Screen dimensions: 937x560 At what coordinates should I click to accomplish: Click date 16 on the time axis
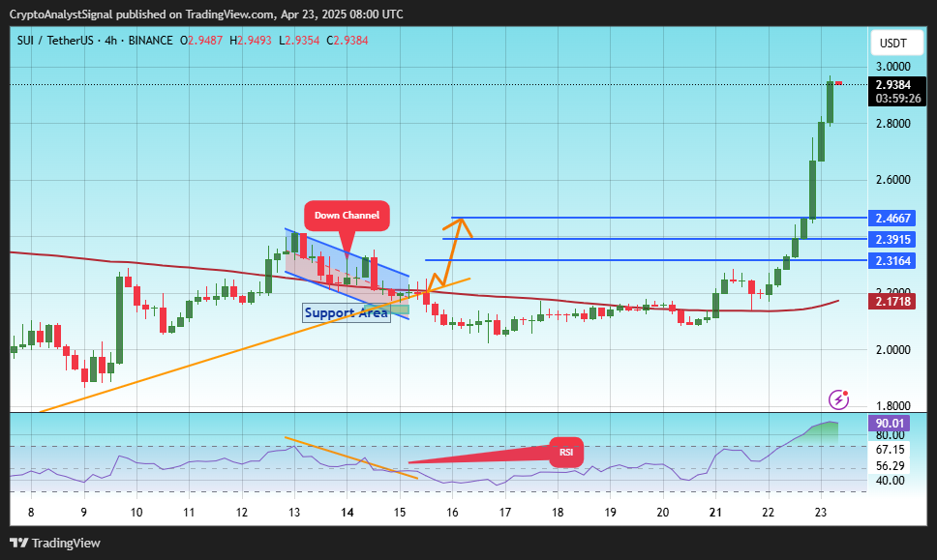click(452, 513)
